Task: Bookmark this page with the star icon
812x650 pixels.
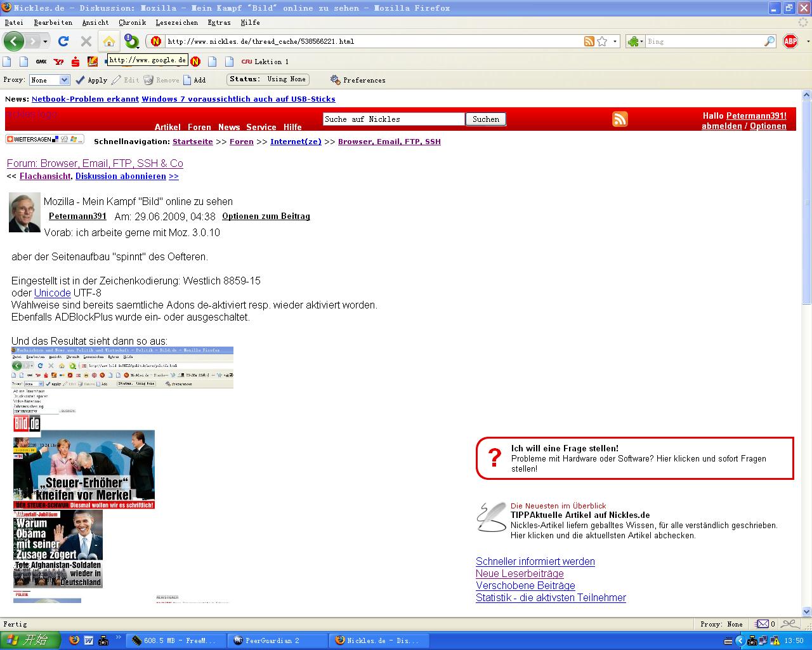Action: (x=602, y=41)
